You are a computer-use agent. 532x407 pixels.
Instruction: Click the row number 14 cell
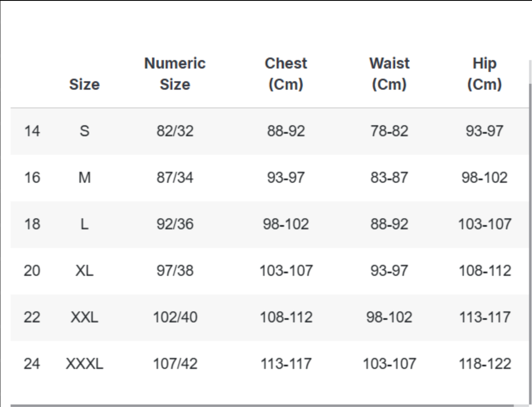click(x=32, y=131)
